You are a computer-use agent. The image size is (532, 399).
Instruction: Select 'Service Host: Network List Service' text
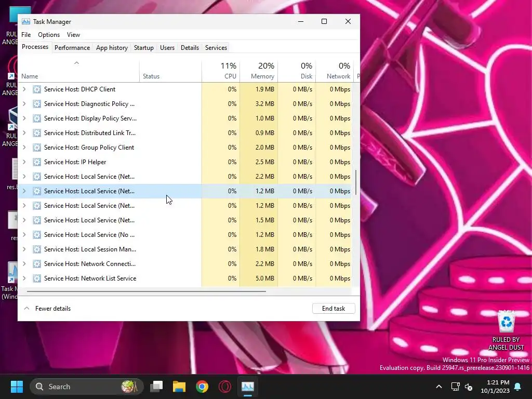90,278
